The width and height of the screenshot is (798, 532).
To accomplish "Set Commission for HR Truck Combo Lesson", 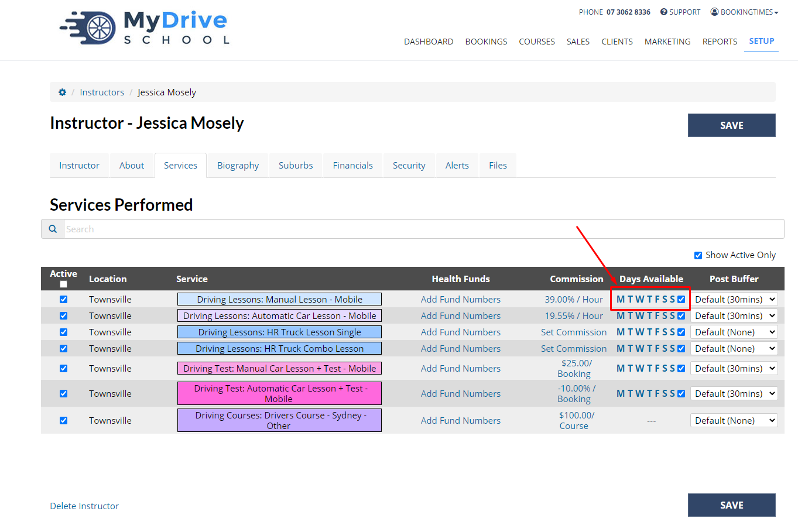I will point(574,348).
